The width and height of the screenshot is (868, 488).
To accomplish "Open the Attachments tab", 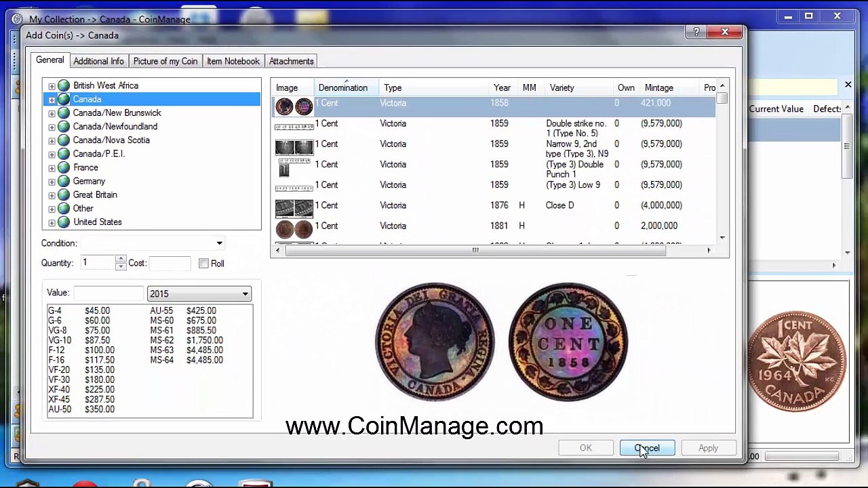I will click(291, 61).
